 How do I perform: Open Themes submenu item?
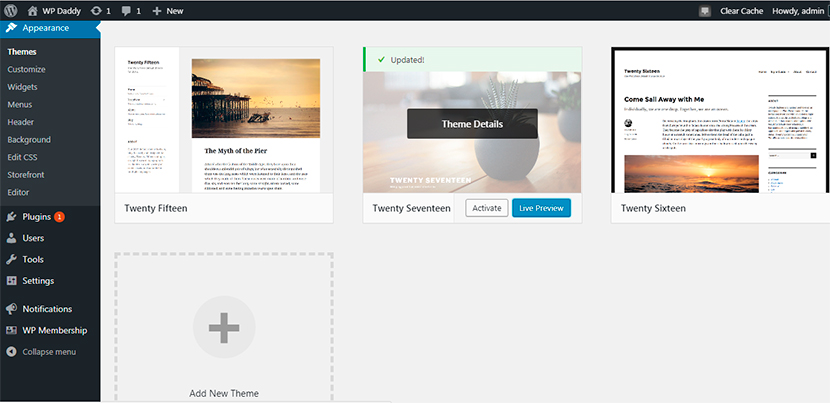22,52
